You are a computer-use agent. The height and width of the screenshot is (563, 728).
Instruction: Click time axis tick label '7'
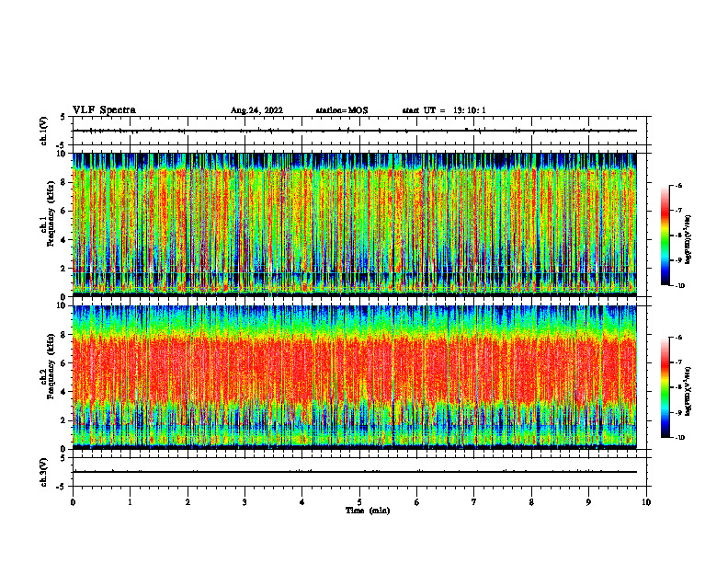coord(474,502)
